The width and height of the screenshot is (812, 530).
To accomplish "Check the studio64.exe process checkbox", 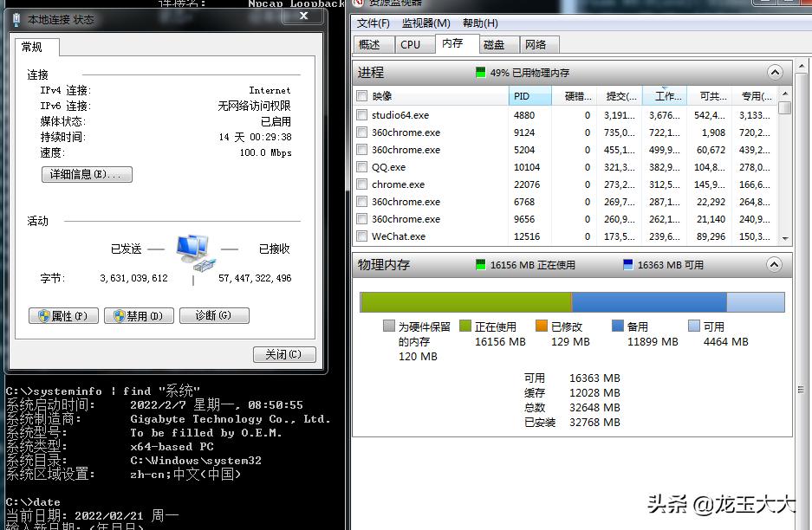I will (363, 114).
